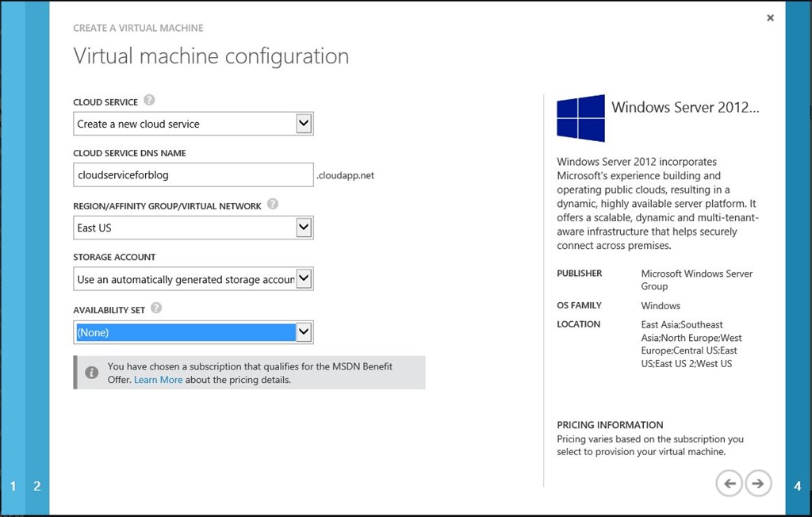Click the Create a Virtual Machine header text
The image size is (812, 517).
[x=138, y=28]
